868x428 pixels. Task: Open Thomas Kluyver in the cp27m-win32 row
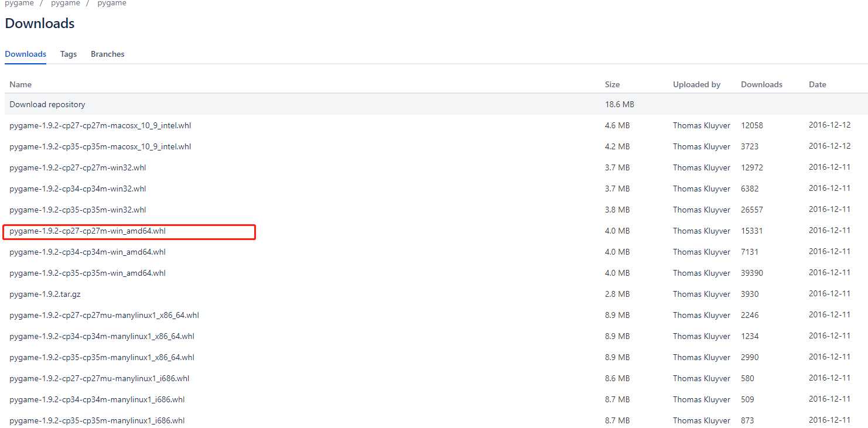702,167
